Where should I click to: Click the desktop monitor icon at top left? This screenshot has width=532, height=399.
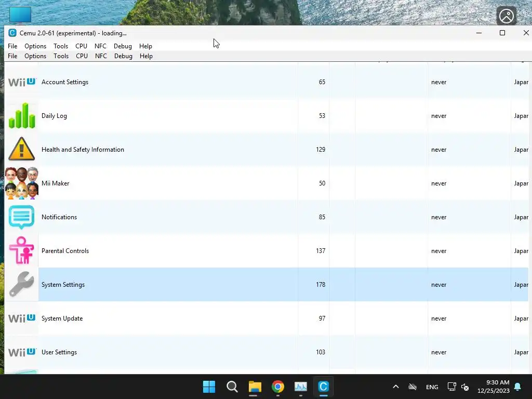click(x=20, y=15)
